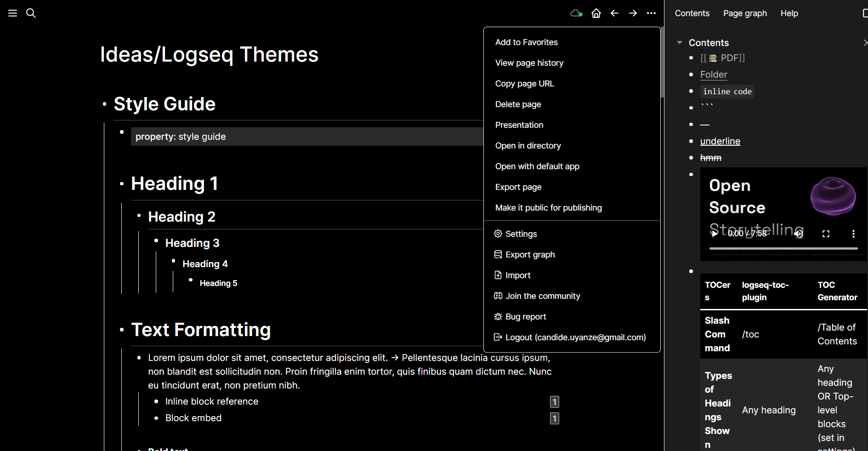The height and width of the screenshot is (451, 868).
Task: Collapse the Text Formatting bullet
Action: pos(122,330)
